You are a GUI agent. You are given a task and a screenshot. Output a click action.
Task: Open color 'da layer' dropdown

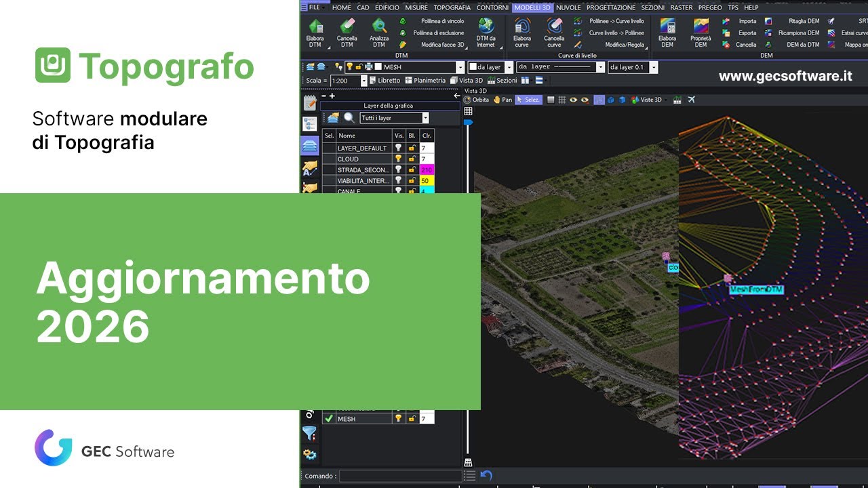(x=509, y=68)
